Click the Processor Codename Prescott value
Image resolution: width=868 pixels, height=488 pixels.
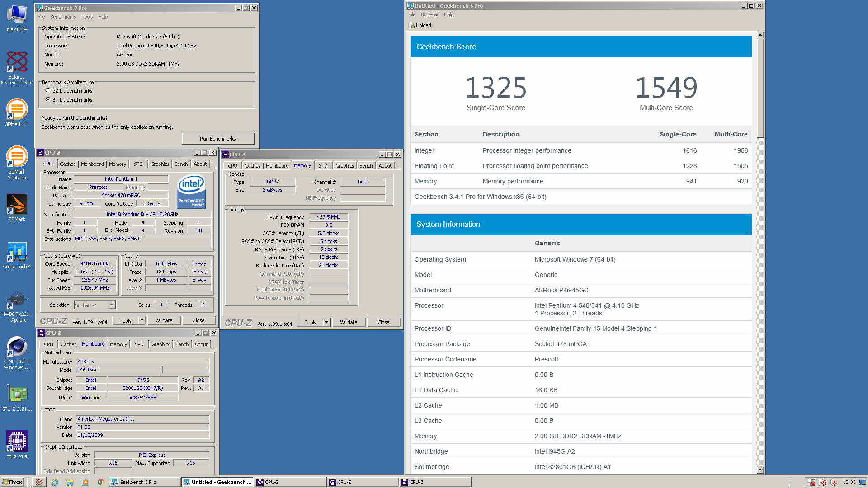coord(546,359)
